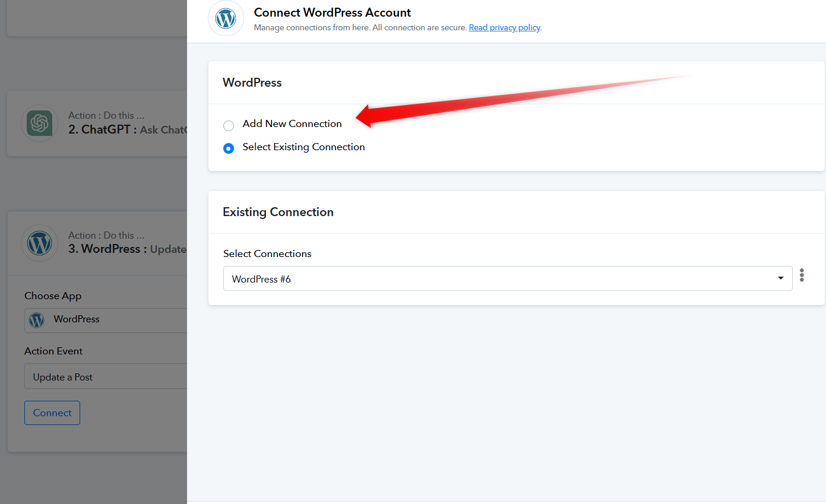Click the 'Select Connections' field label
The width and height of the screenshot is (826, 504).
pyautogui.click(x=267, y=253)
